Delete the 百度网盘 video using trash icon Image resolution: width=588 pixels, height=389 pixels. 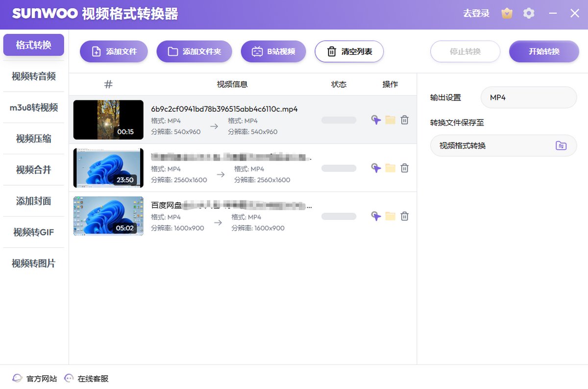(x=404, y=216)
